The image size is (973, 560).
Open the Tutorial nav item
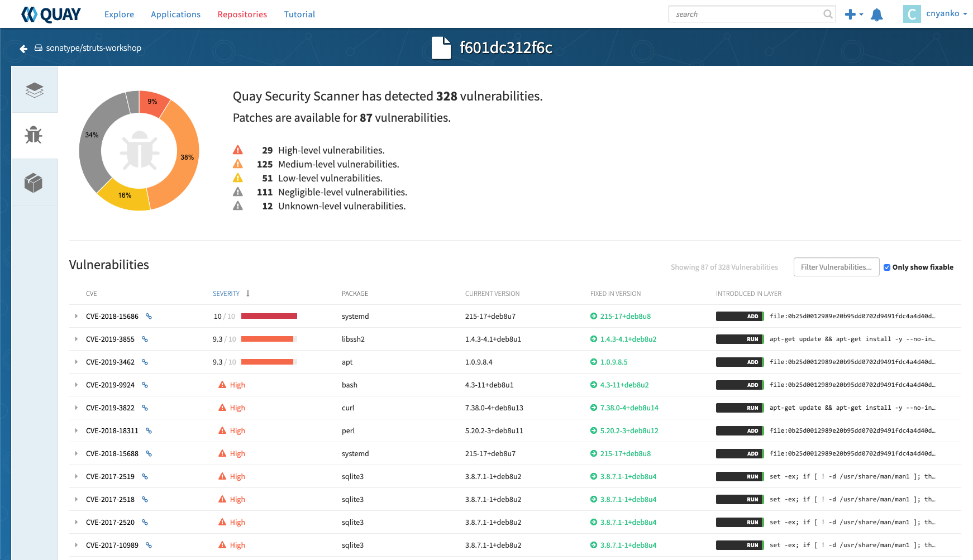(299, 15)
